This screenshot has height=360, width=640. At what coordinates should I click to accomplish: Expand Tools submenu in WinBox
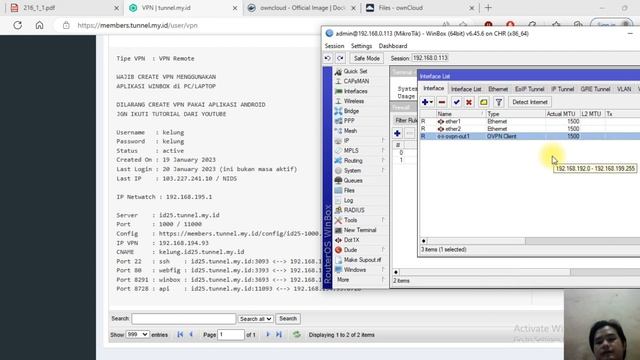(359, 220)
